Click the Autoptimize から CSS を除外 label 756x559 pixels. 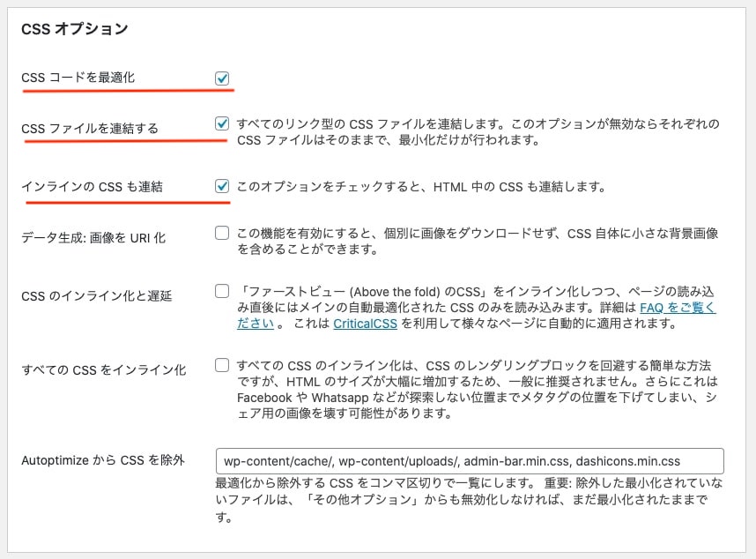point(103,460)
